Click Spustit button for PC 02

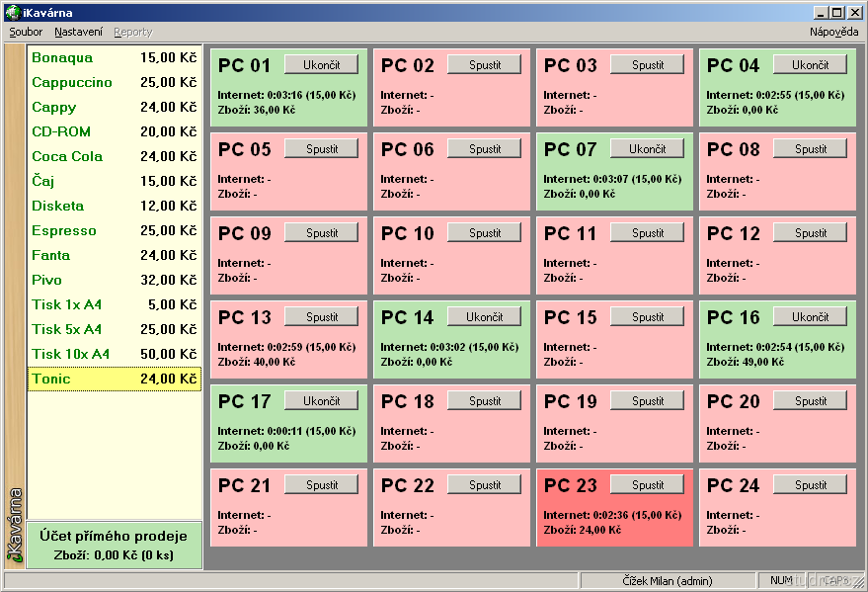point(485,65)
